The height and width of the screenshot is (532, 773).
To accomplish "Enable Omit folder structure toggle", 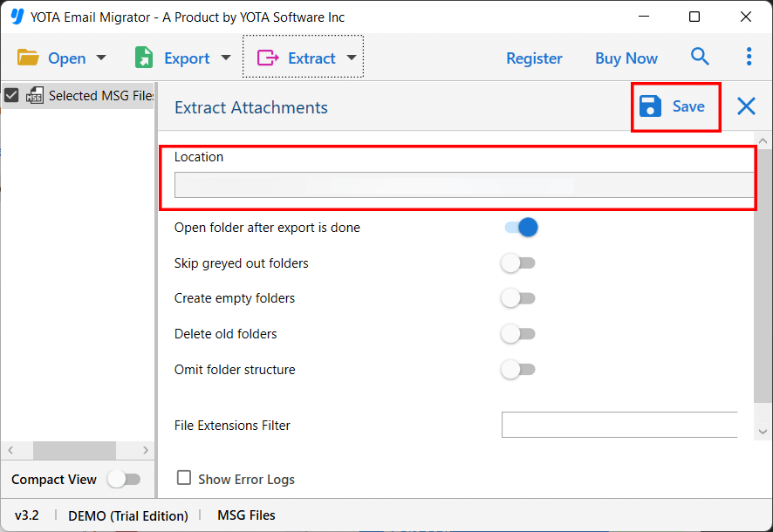I will (x=517, y=370).
